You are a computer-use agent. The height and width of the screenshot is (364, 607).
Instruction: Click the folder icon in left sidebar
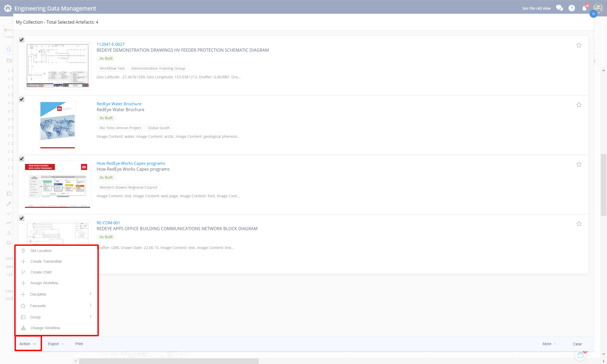point(9,61)
